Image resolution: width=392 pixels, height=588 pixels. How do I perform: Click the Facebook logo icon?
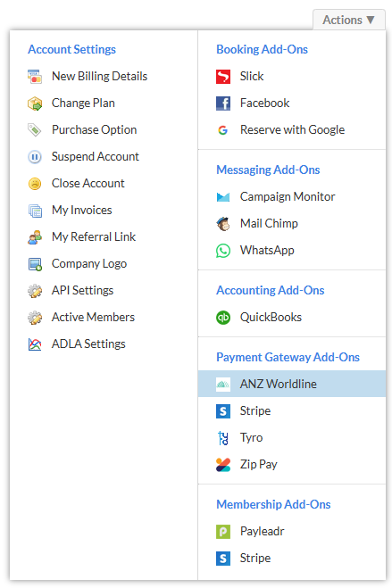coord(223,104)
